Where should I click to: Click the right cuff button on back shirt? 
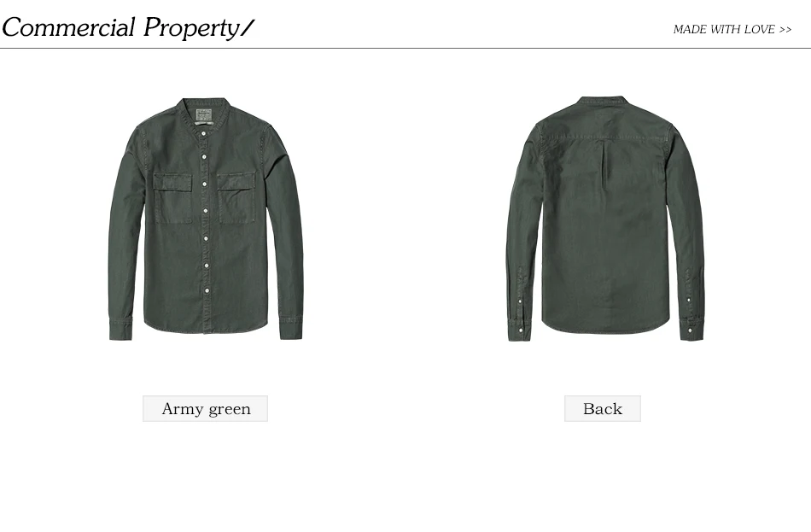tap(690, 330)
